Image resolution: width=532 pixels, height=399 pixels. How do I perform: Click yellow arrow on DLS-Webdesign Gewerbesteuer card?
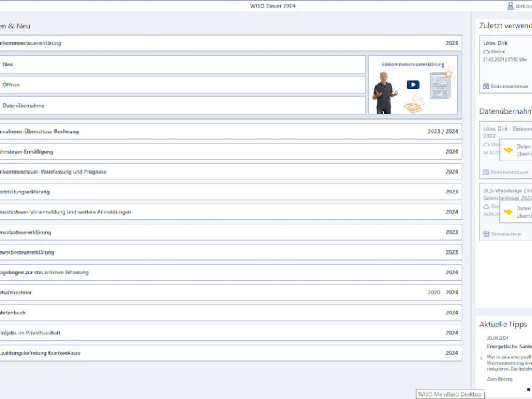[x=508, y=212]
